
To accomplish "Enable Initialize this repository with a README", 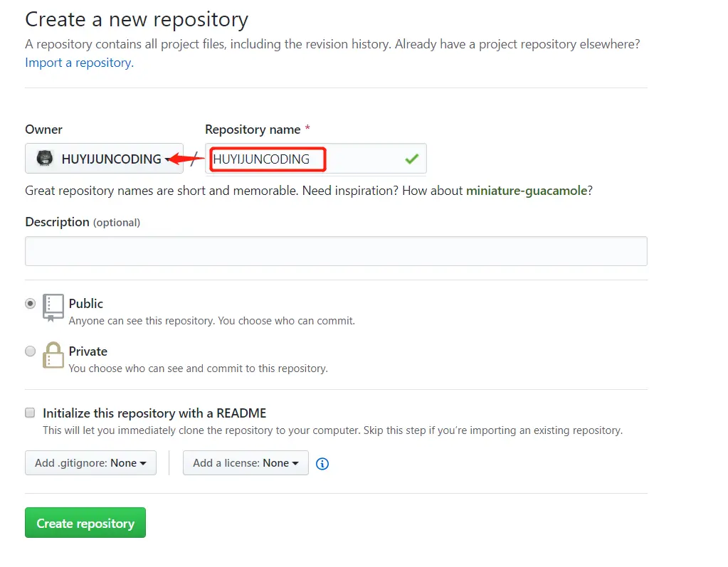I will click(30, 413).
